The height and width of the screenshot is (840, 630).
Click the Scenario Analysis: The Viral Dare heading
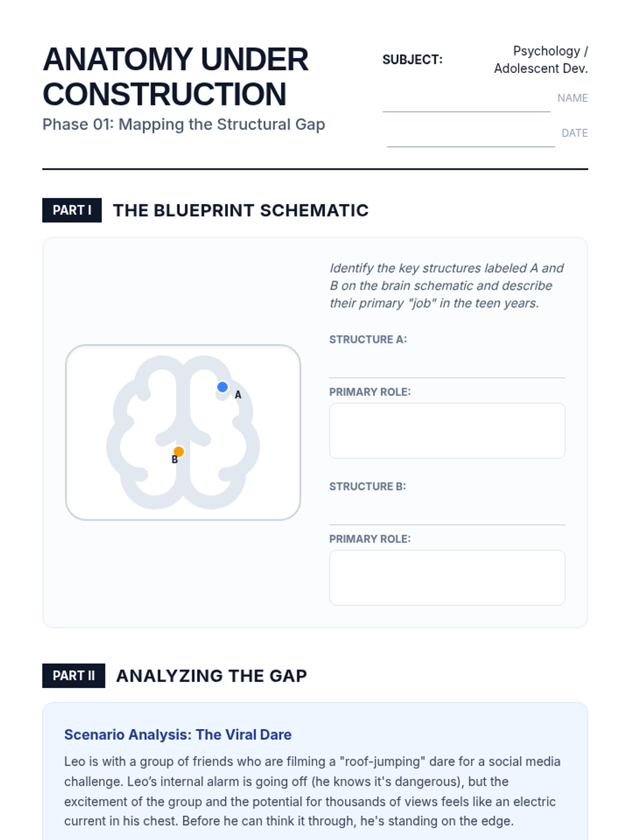point(178,734)
